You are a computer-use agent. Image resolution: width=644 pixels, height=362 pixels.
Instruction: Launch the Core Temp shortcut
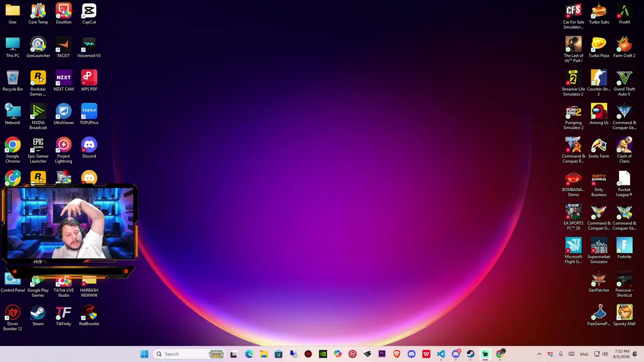pos(38,14)
